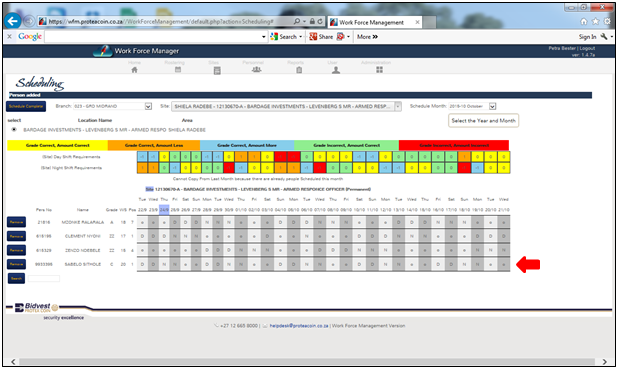Viewport: 617px width, 369px height.
Task: Expand the address bar dropdown arrow
Action: (304, 21)
